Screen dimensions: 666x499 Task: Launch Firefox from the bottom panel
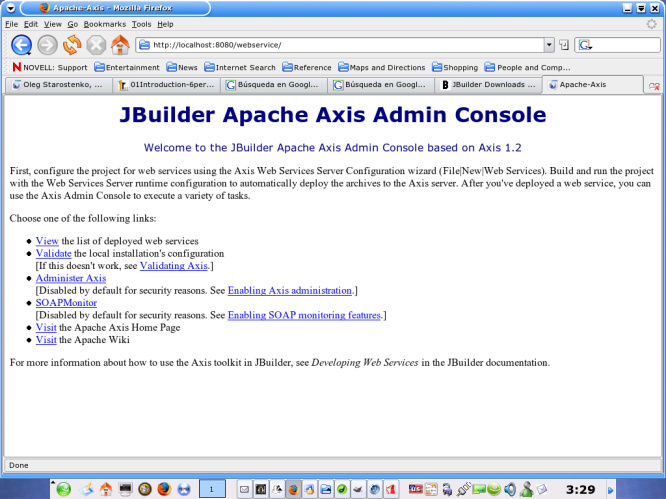(x=164, y=489)
